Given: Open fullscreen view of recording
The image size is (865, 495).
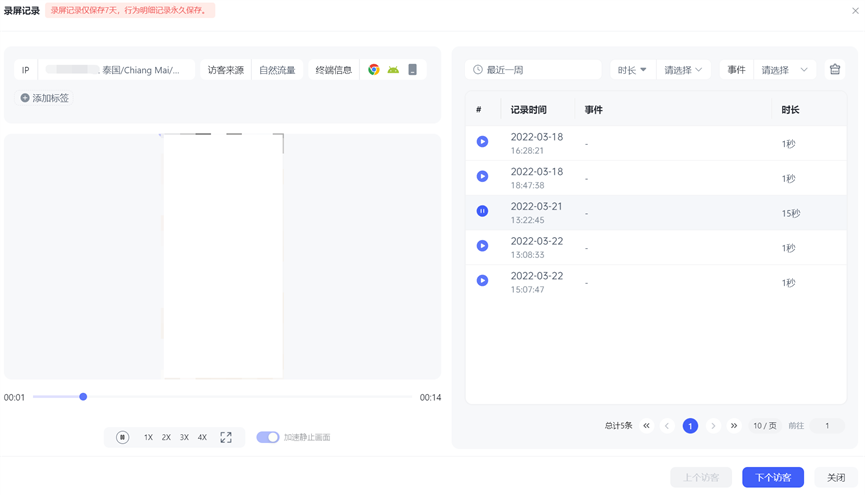Looking at the screenshot, I should click(226, 437).
